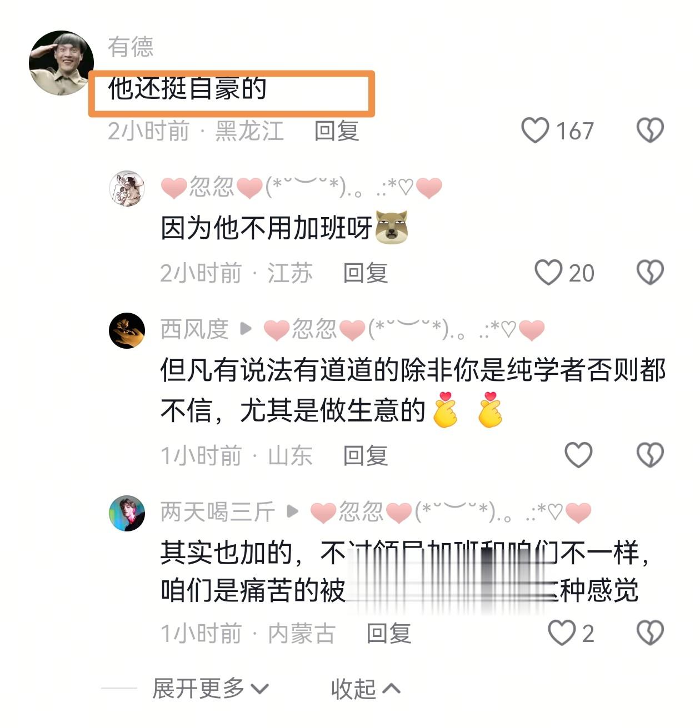
Task: Open 西风度's dark avatar profile
Action: point(127,330)
